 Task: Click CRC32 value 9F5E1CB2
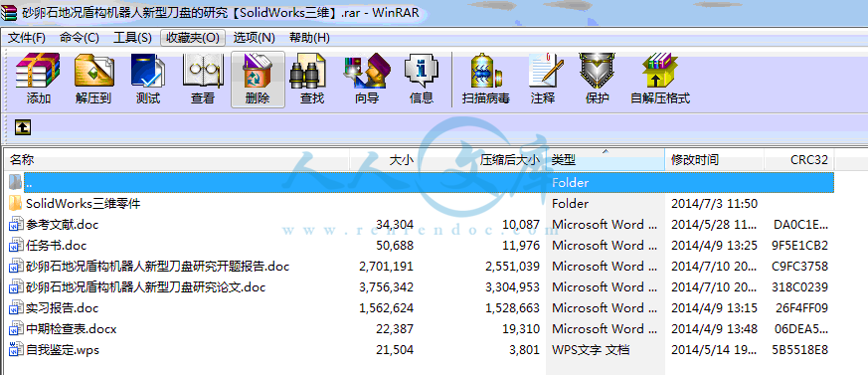point(800,246)
